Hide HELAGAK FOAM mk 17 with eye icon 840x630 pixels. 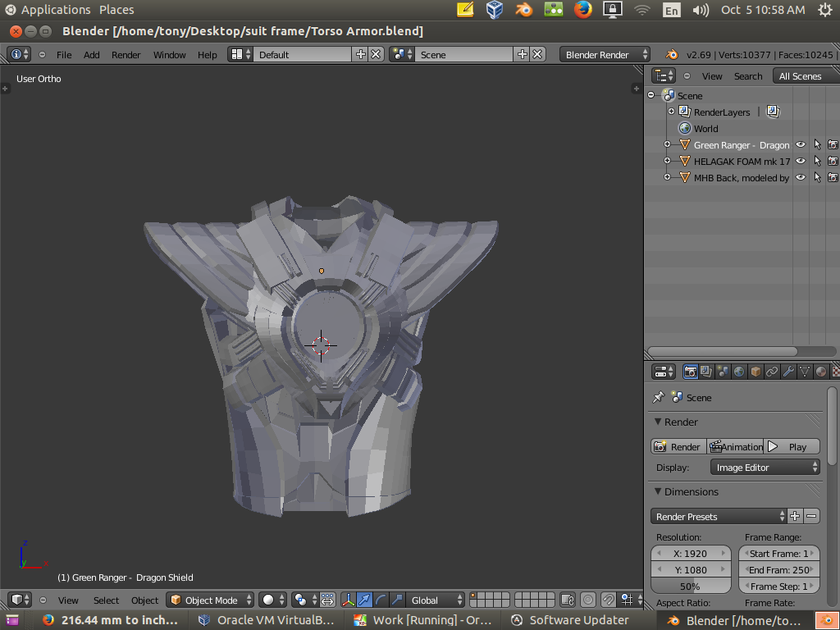(x=801, y=161)
